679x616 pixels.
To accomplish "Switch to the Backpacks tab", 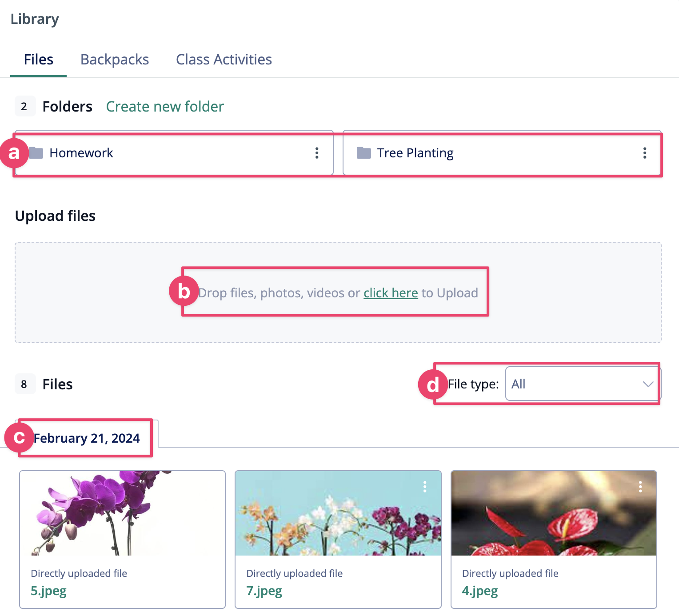I will (x=115, y=60).
